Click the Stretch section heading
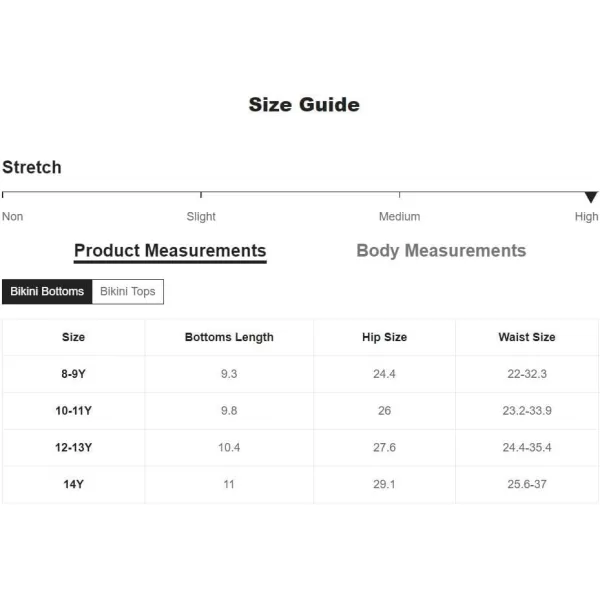 pos(32,167)
